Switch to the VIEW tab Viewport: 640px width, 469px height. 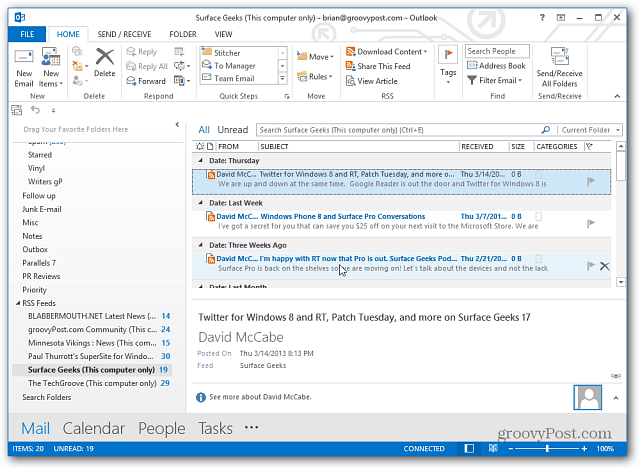click(x=223, y=34)
